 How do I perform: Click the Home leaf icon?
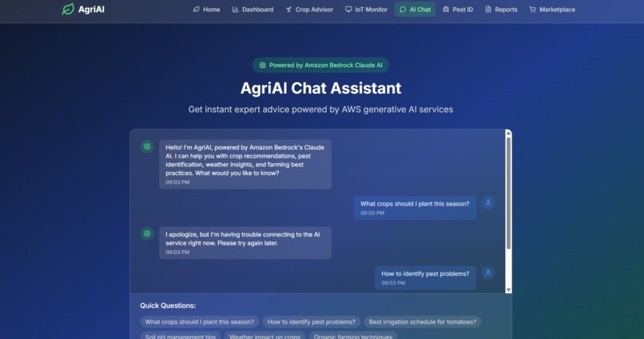coord(197,10)
